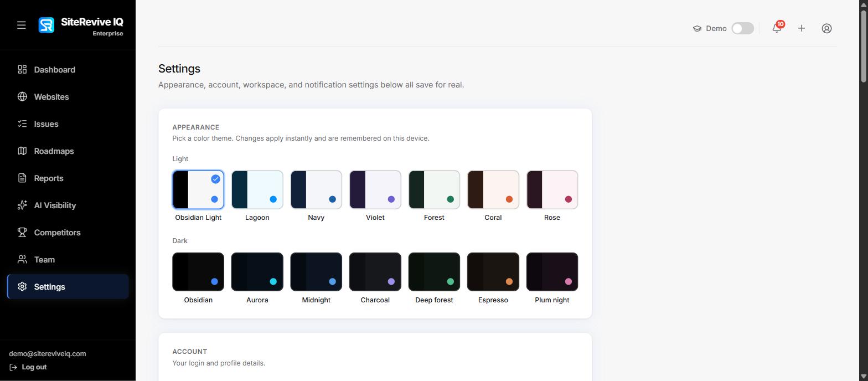This screenshot has width=868, height=381.
Task: Click the APPEARANCE section title
Action: (196, 127)
